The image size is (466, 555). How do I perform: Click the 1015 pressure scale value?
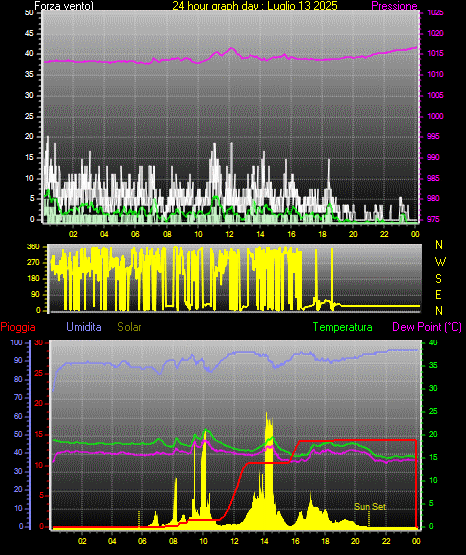pyautogui.click(x=435, y=53)
